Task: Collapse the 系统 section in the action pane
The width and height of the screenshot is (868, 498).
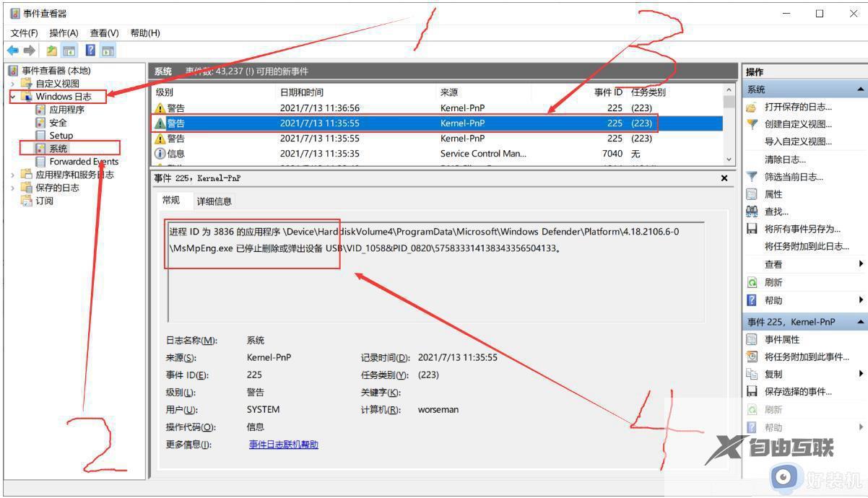Action: pyautogui.click(x=861, y=89)
